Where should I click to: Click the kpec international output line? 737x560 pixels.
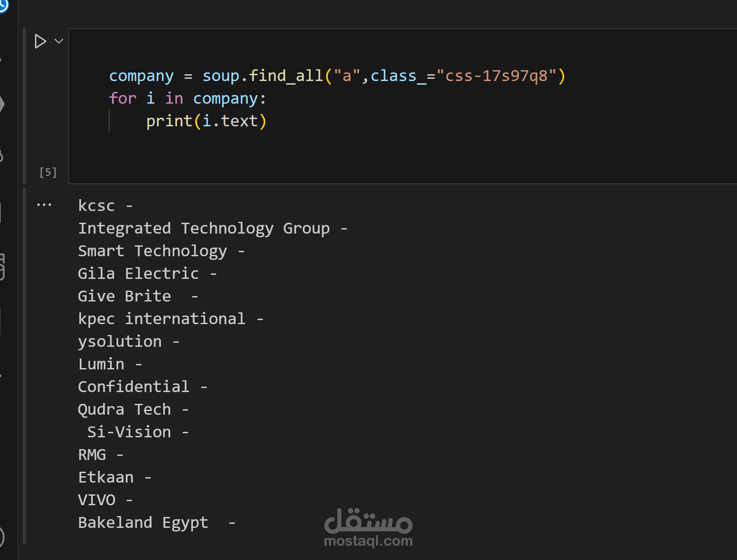171,319
